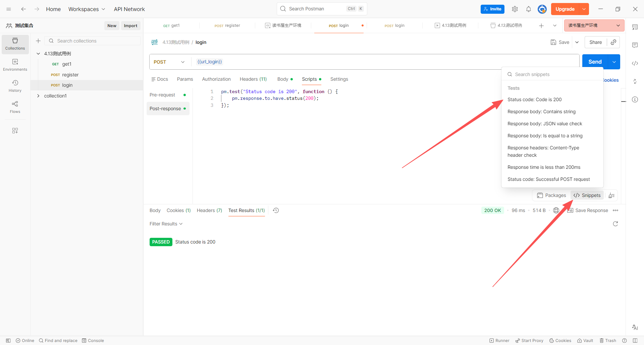
Task: Open the settings gear icon
Action: point(515,9)
